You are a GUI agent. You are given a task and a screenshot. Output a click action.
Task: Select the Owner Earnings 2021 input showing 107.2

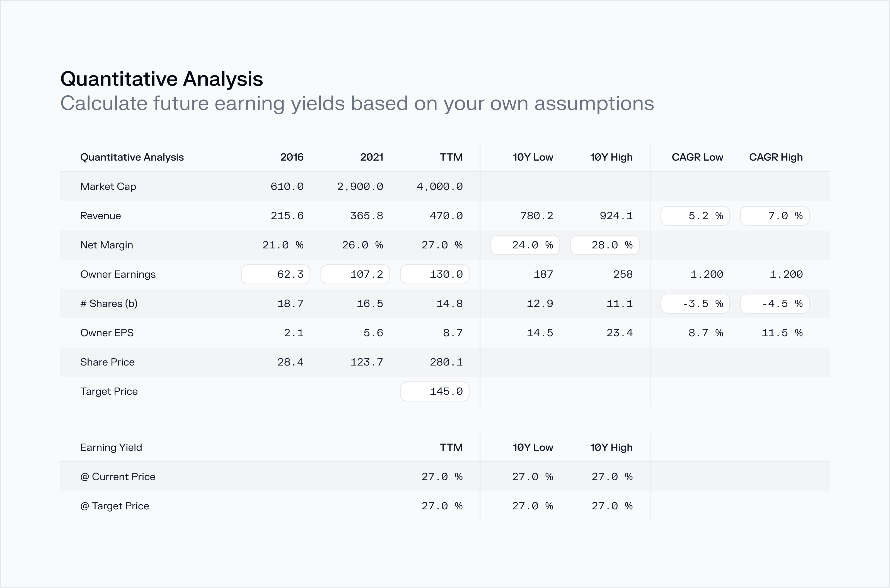pyautogui.click(x=355, y=274)
